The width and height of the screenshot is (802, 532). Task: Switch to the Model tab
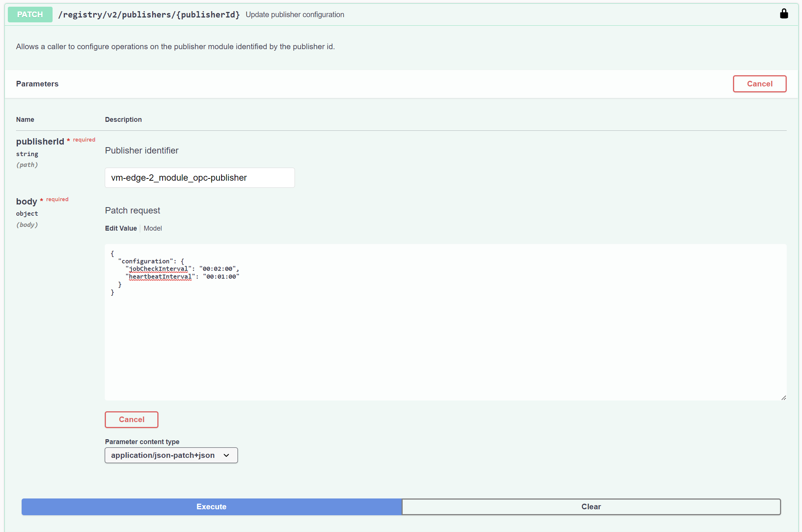click(x=152, y=228)
